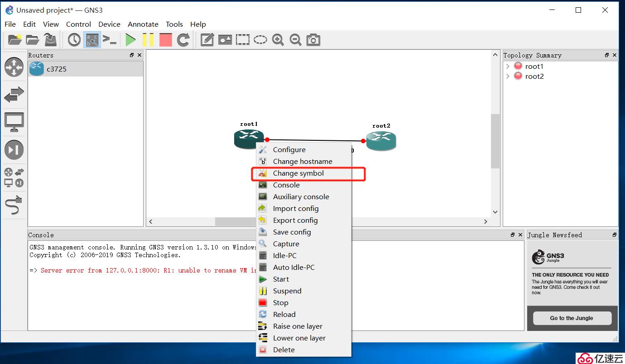
Task: Click canvas vertical scrollbar down arrow
Action: point(495,211)
